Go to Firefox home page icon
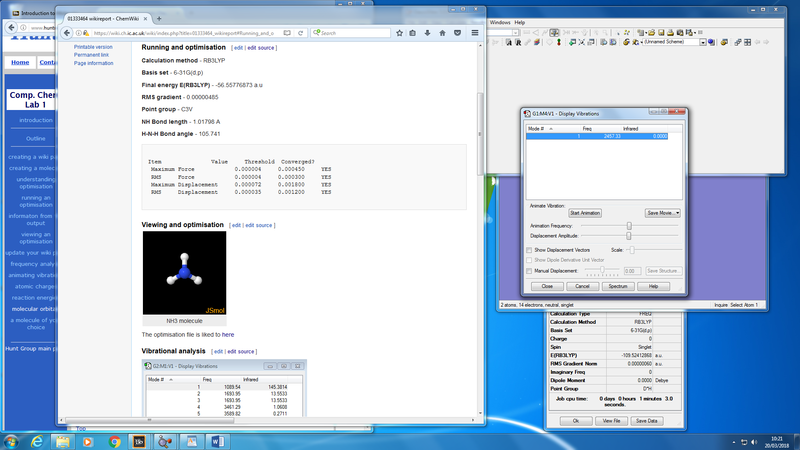Screen dimensions: 800x450 [x=442, y=33]
